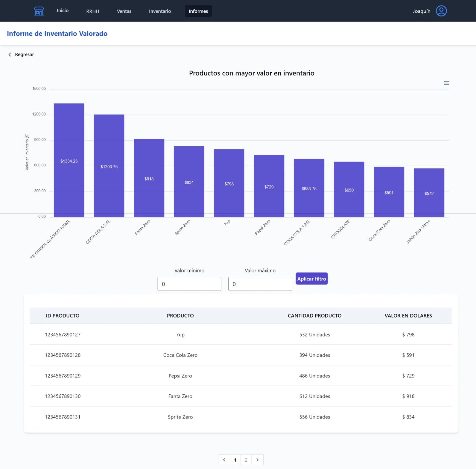Open Joaquín's user profile icon
476x469 pixels.
coord(441,11)
